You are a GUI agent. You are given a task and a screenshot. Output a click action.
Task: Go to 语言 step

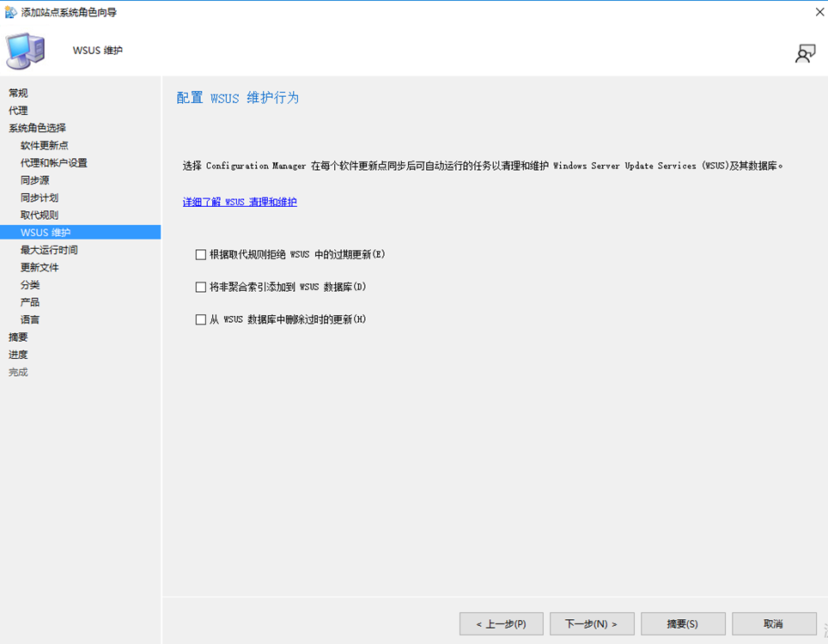(30, 319)
